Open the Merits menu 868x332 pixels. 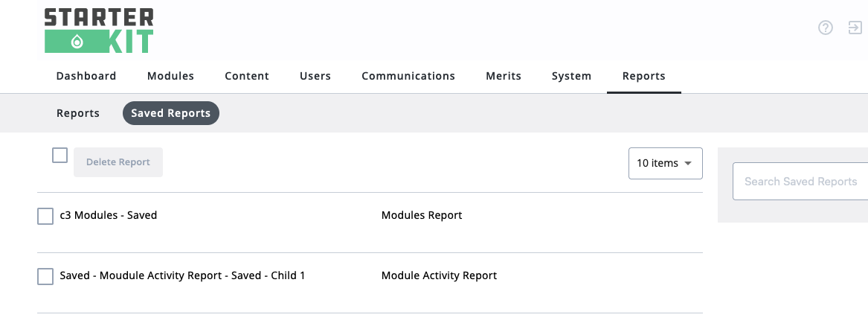(x=504, y=76)
